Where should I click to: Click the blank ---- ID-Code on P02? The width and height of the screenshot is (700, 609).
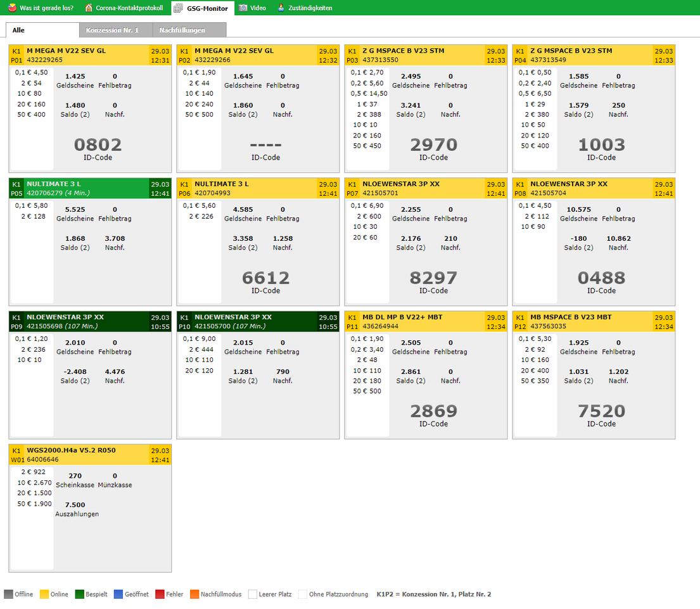(x=265, y=145)
